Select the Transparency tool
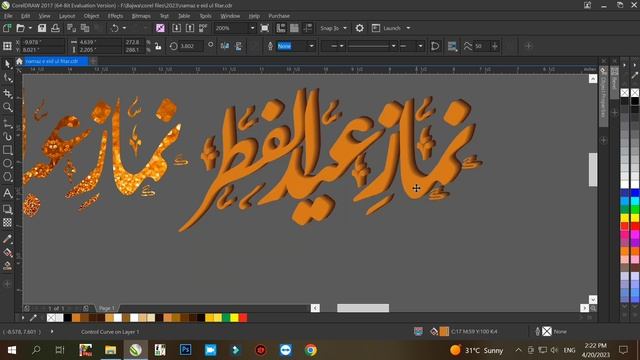 click(x=7, y=222)
